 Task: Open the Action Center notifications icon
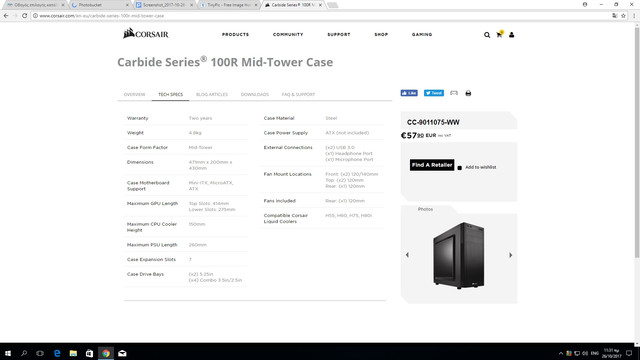[x=629, y=353]
